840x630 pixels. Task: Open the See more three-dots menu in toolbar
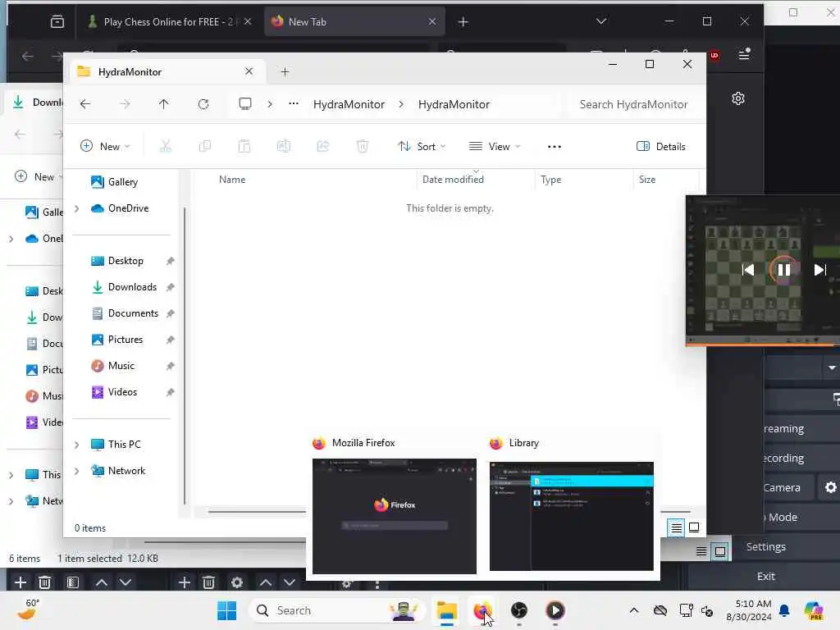point(555,146)
